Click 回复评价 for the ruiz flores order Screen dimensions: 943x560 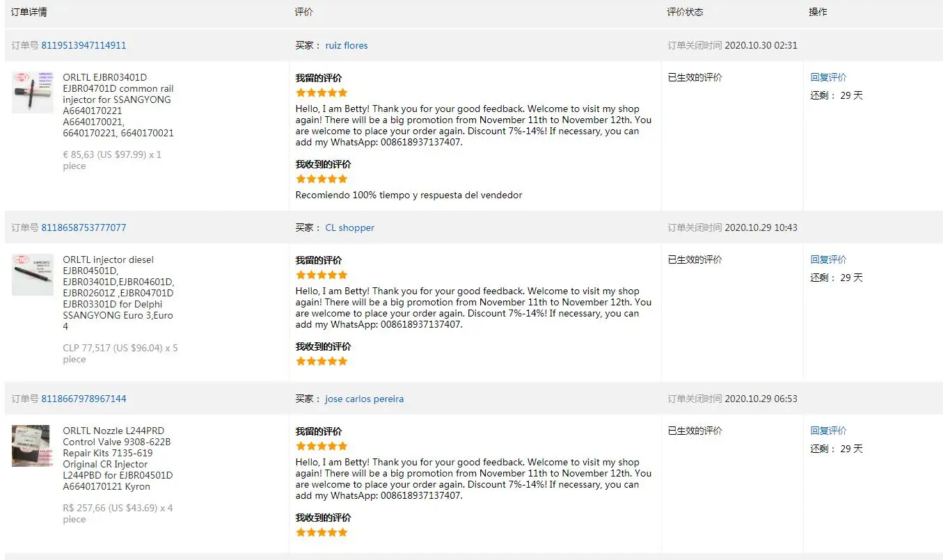pyautogui.click(x=828, y=77)
